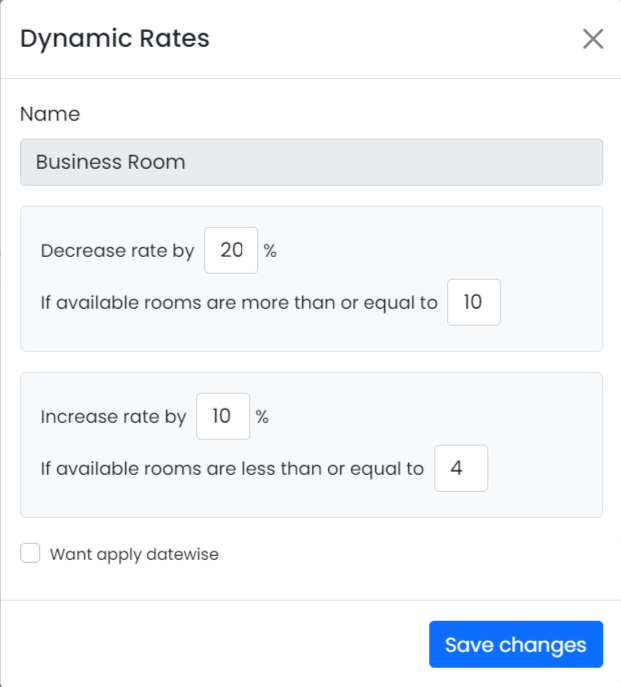Focus the decrease rate percentage field
This screenshot has width=621, height=687.
pyautogui.click(x=231, y=250)
